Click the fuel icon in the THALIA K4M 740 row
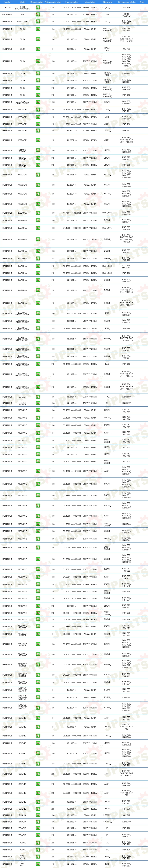The height and width of the screenshot is (868, 148). [38, 821]
